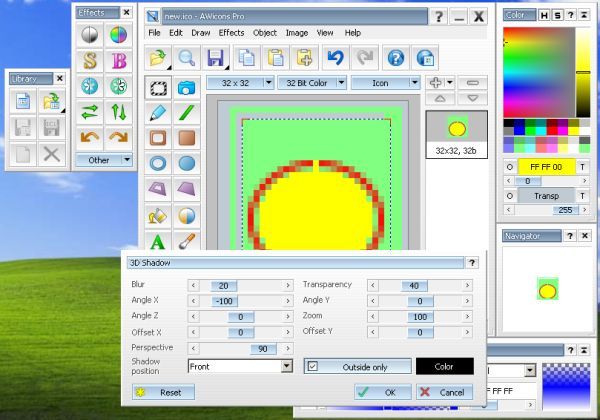Cancel the 3D Shadow dialog
Image resolution: width=600 pixels, height=420 pixels.
point(445,392)
